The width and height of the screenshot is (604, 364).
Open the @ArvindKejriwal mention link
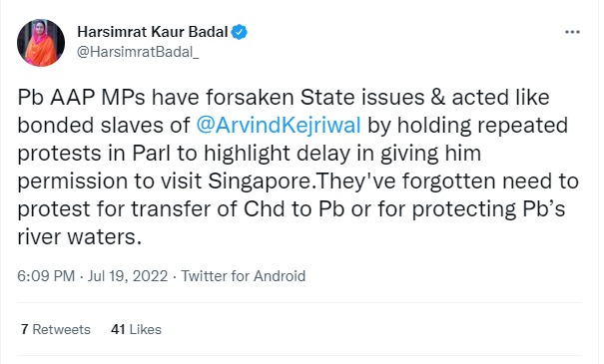tap(279, 126)
